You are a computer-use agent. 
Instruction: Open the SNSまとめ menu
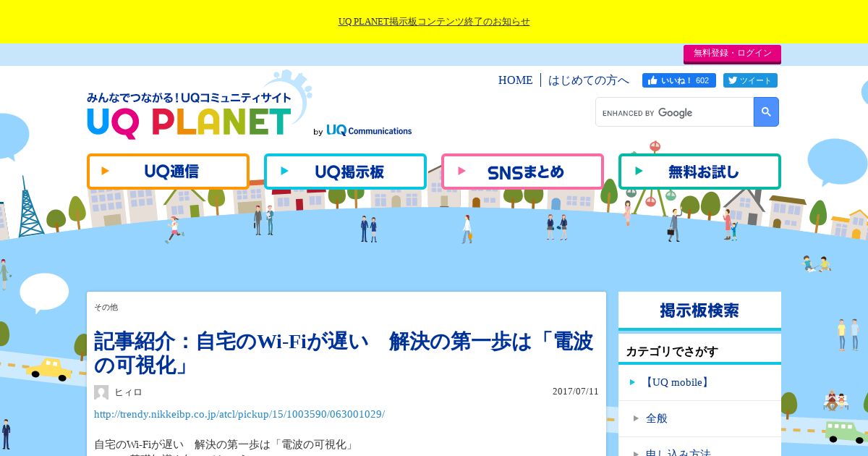[522, 172]
